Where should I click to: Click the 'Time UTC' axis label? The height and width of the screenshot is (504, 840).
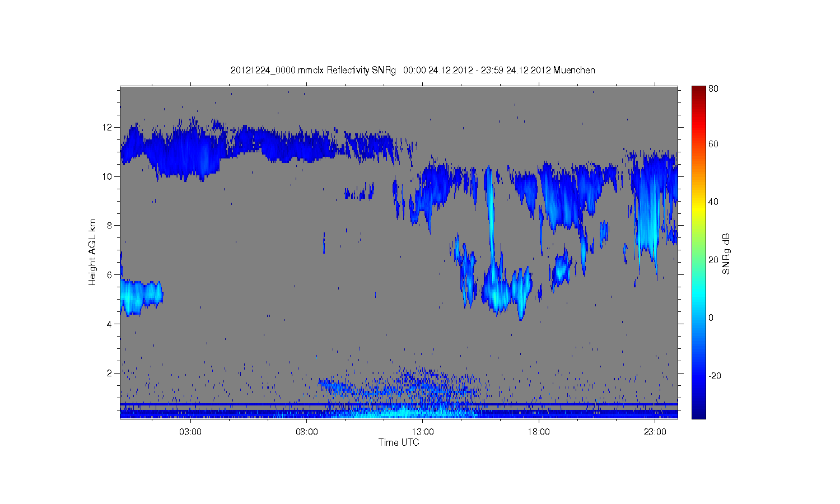click(399, 442)
